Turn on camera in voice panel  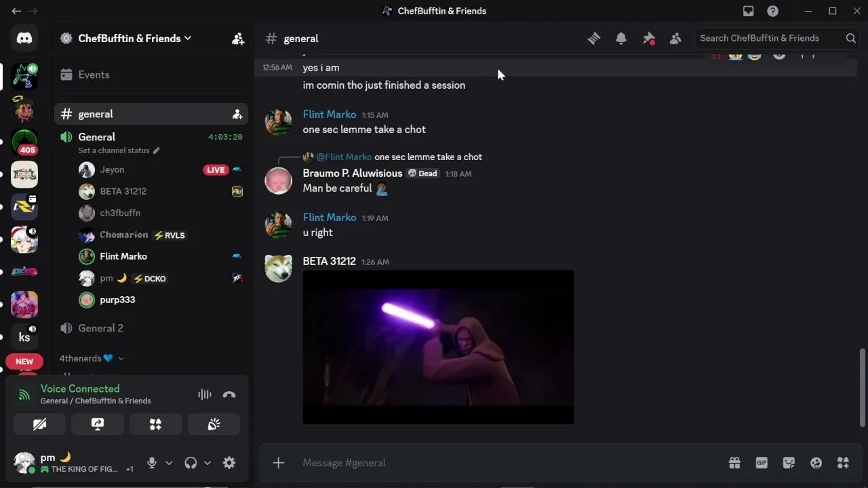40,424
